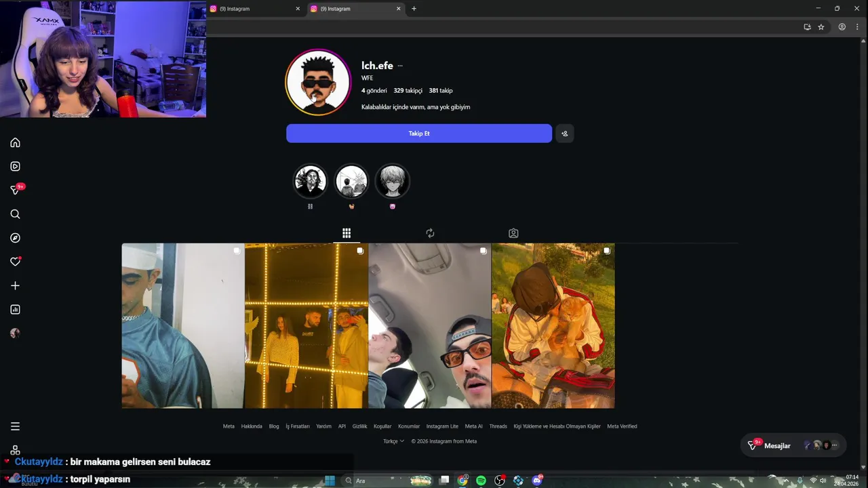Switch to first Instagram browser tab
This screenshot has width=868, height=488.
(254, 9)
